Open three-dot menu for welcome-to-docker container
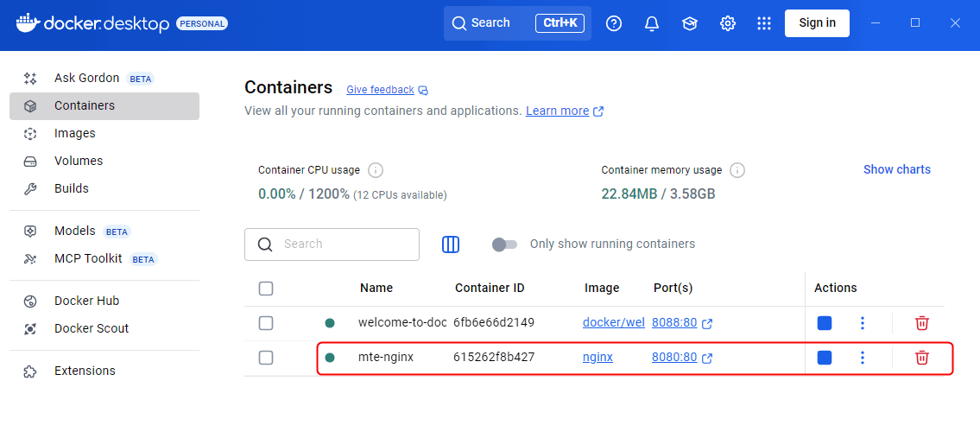This screenshot has width=980, height=438. [862, 323]
